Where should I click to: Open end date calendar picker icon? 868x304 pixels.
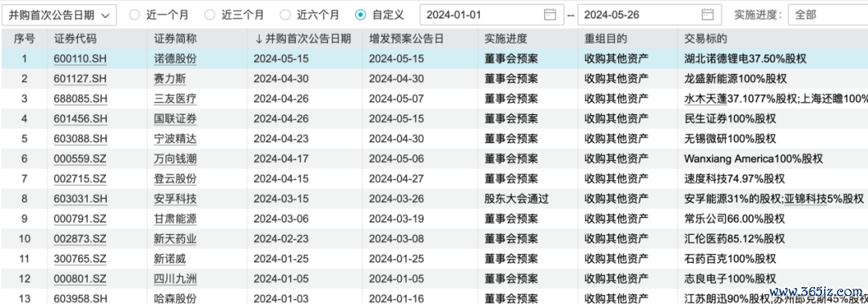pyautogui.click(x=707, y=14)
